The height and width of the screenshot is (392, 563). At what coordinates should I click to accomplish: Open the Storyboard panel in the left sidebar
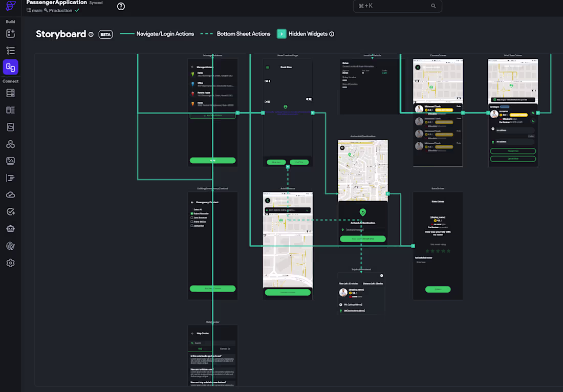point(10,67)
